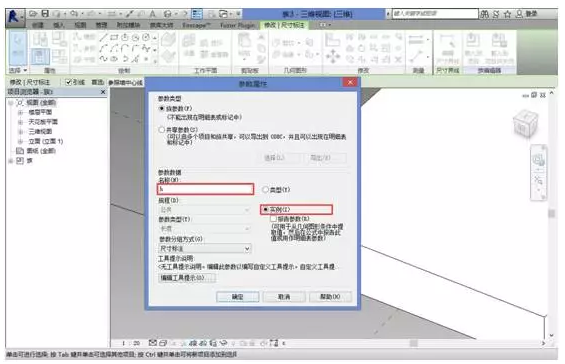Select the Shared parameter radio button

tap(162, 129)
